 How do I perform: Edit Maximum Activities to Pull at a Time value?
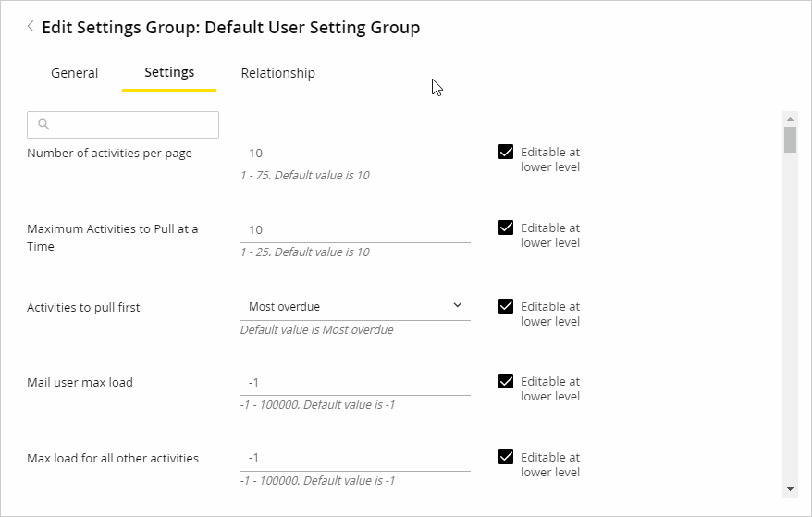(355, 230)
